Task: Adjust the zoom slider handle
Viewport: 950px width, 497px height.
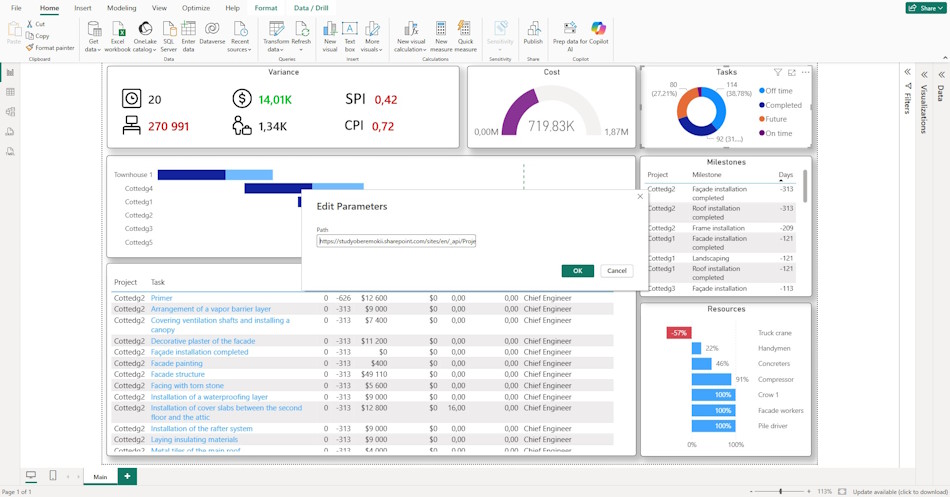Action: pos(780,492)
